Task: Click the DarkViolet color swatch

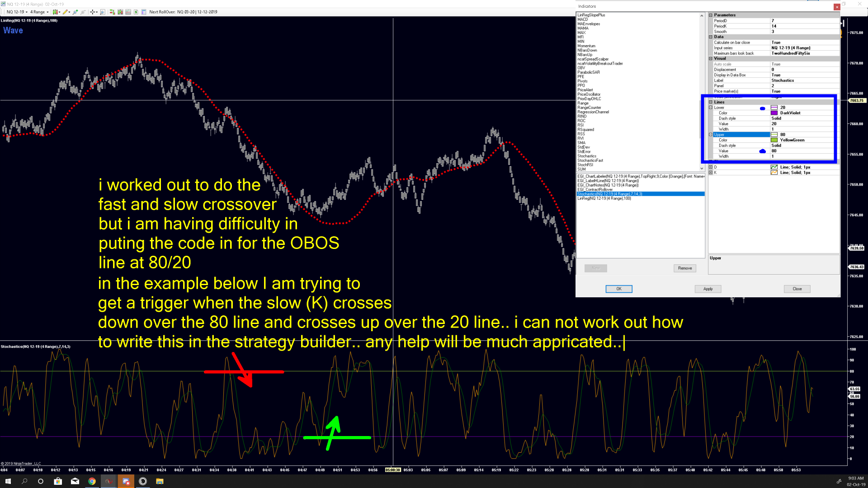Action: [x=774, y=113]
